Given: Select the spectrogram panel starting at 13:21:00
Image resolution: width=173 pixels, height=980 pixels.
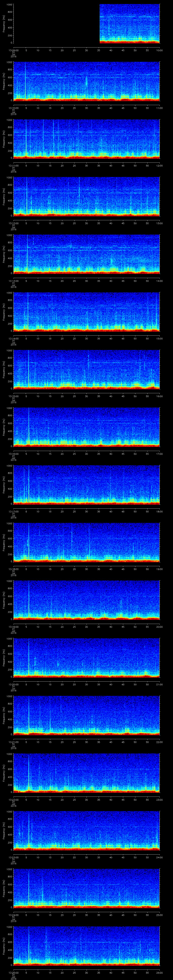Looking at the screenshot, I should [x=87, y=715].
